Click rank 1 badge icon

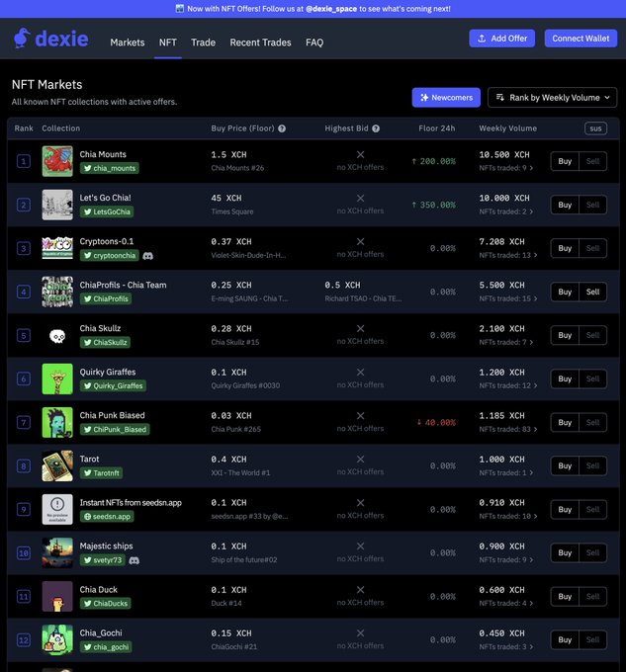point(24,161)
